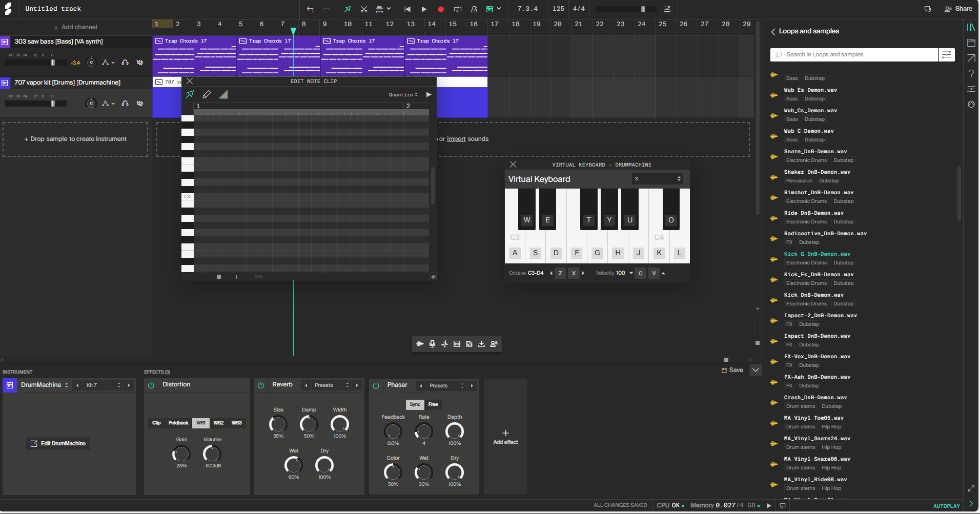This screenshot has width=980, height=514.
Task: Toggle the Reverb effect power button
Action: tap(261, 385)
